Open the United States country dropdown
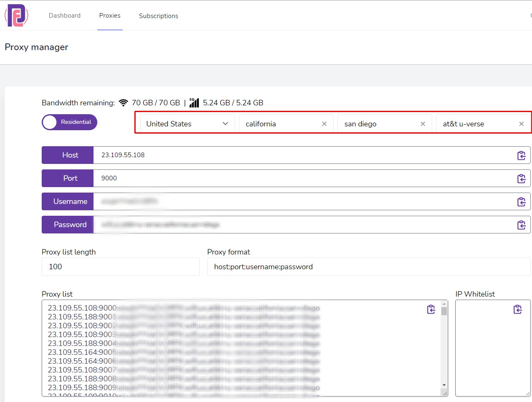 tap(187, 123)
